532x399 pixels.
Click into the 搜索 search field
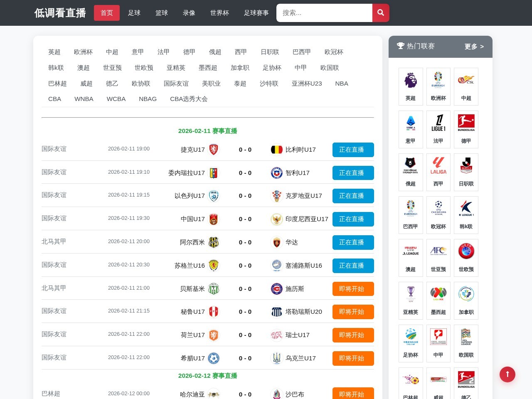pos(324,13)
